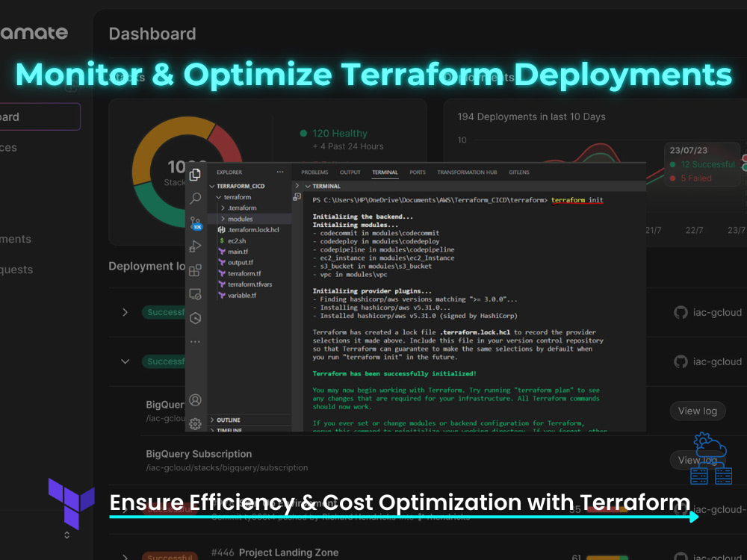This screenshot has width=747, height=560.
Task: Click the #446 Project Landing Zone entry
Action: [x=275, y=553]
